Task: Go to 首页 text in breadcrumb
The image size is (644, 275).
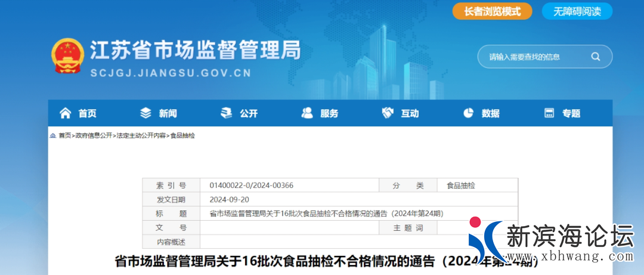Action: [x=65, y=136]
